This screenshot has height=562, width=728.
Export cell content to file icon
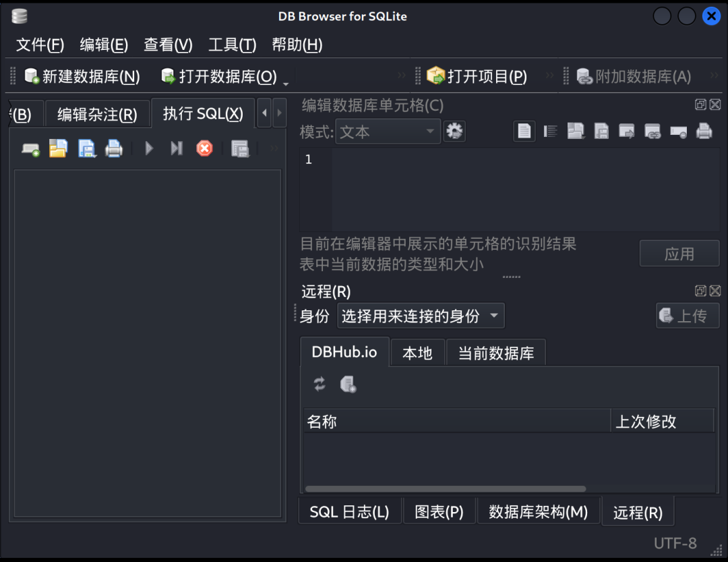tap(601, 132)
